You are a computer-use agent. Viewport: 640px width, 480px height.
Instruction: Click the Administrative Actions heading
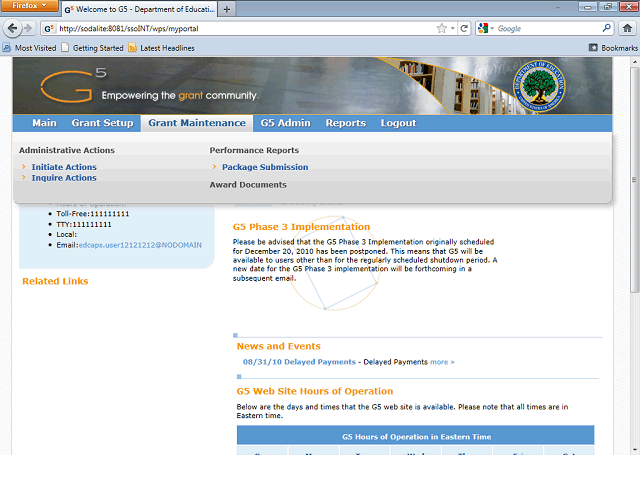[x=67, y=150]
